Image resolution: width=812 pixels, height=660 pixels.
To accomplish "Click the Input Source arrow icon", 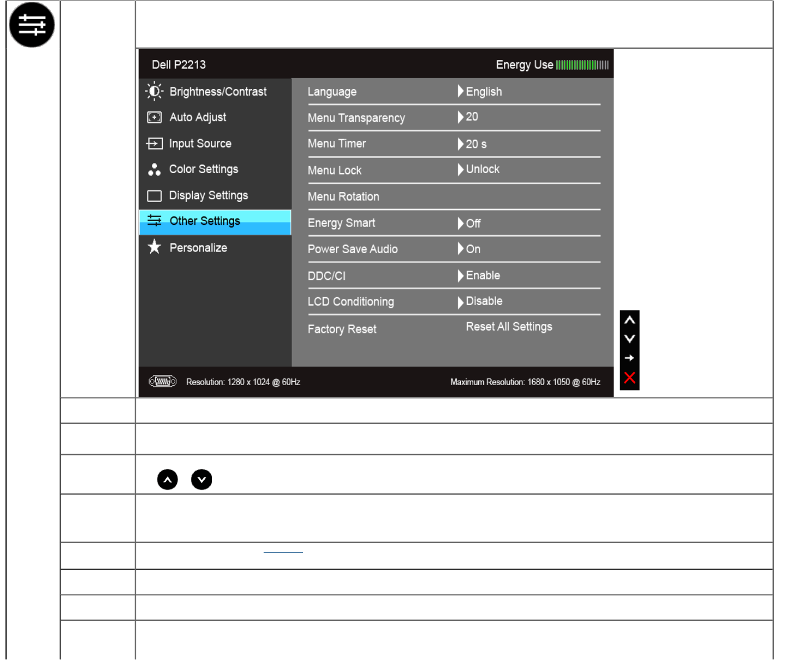I will coord(154,144).
